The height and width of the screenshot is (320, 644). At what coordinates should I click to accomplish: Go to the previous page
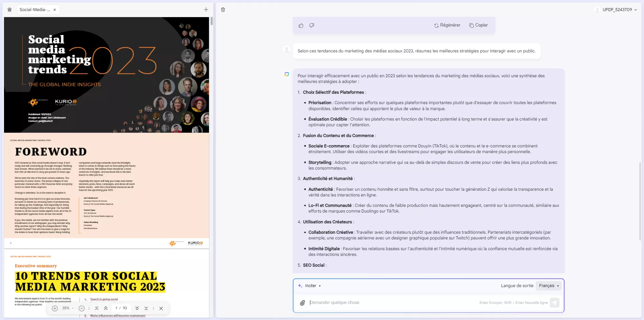(x=106, y=308)
